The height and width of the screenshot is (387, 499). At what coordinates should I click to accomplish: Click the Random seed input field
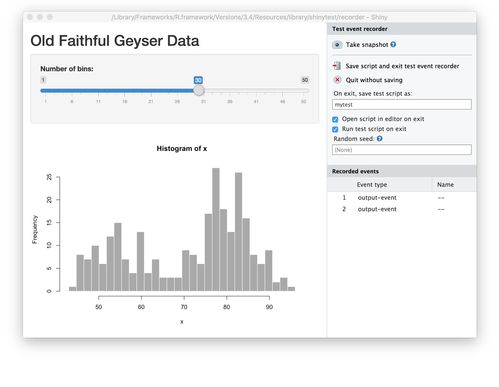coord(402,150)
